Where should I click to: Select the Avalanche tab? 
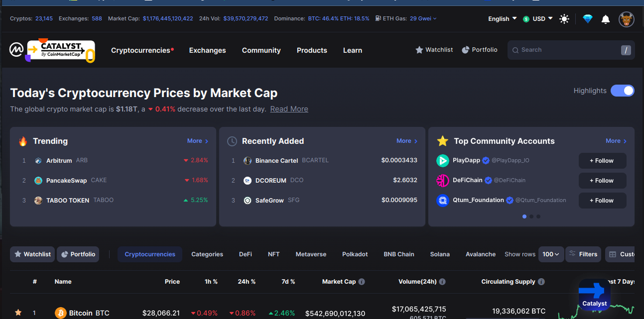tap(480, 254)
